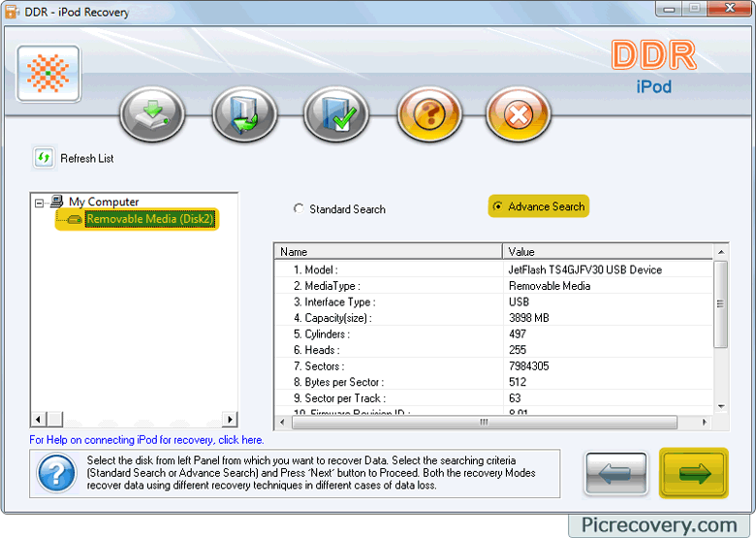Click the table's horizontal scrollbar thumb
756x538 pixels.
click(484, 423)
